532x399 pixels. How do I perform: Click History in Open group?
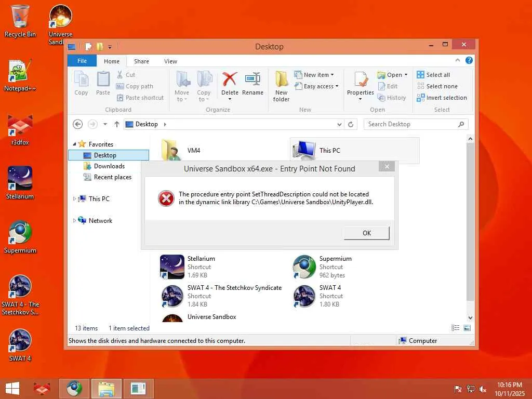(x=392, y=98)
